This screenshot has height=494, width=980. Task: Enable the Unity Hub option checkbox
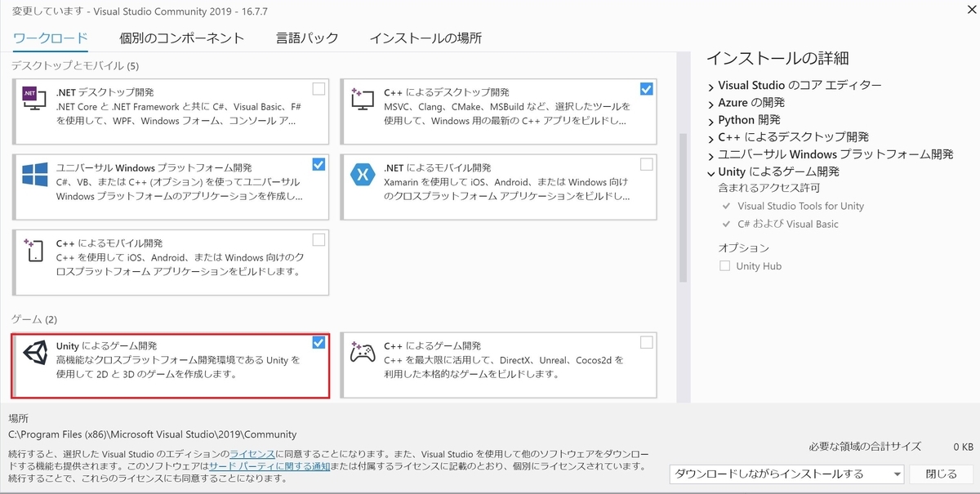[x=724, y=266]
